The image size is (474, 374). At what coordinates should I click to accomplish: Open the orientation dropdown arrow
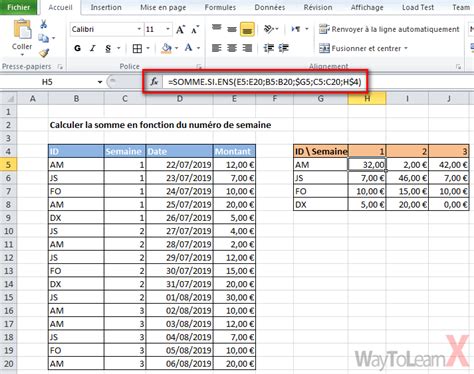click(277, 29)
